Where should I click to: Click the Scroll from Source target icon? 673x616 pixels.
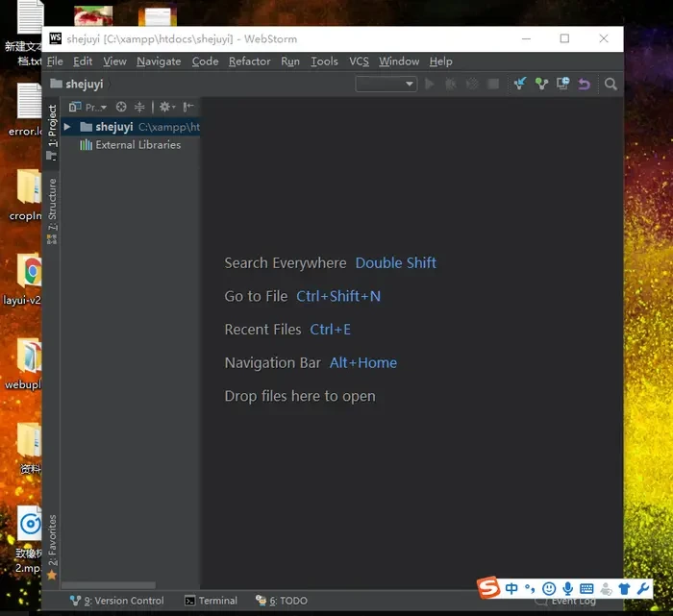click(121, 107)
